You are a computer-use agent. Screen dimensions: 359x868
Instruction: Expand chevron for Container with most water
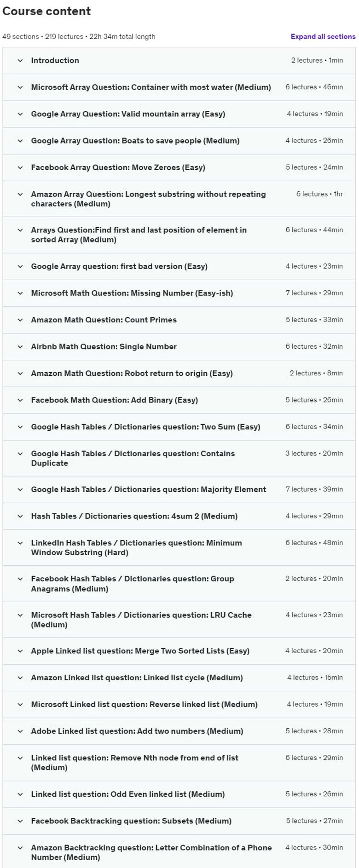(x=20, y=87)
